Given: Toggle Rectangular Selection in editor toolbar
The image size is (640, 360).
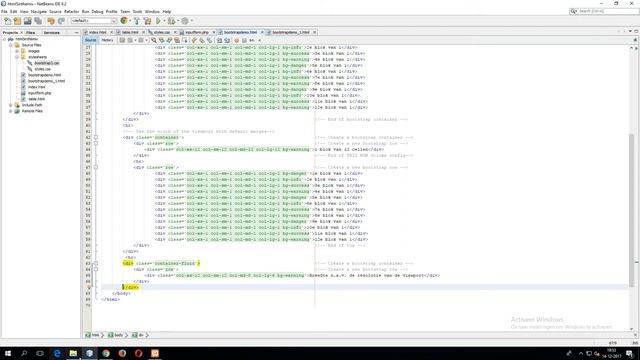Looking at the screenshot, I should (184, 40).
